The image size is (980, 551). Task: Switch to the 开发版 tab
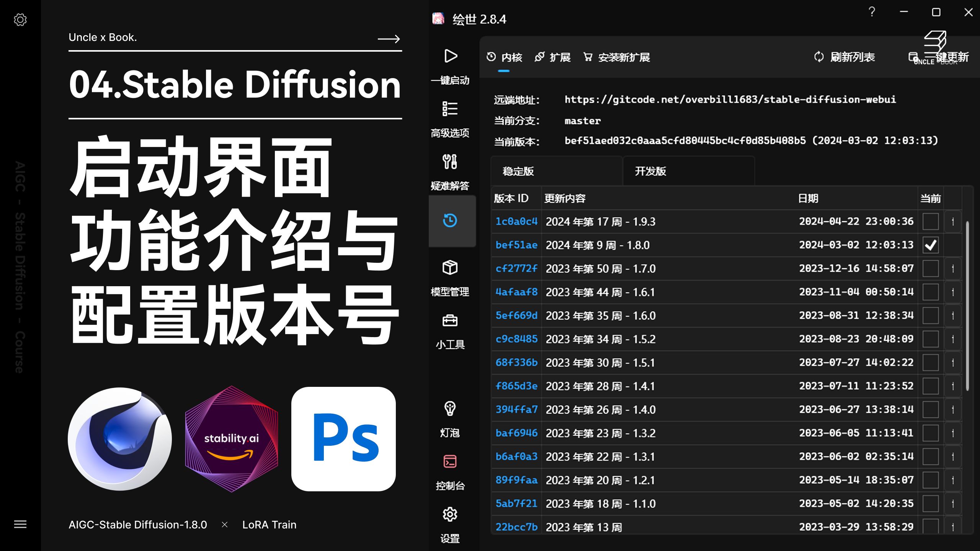click(x=651, y=171)
